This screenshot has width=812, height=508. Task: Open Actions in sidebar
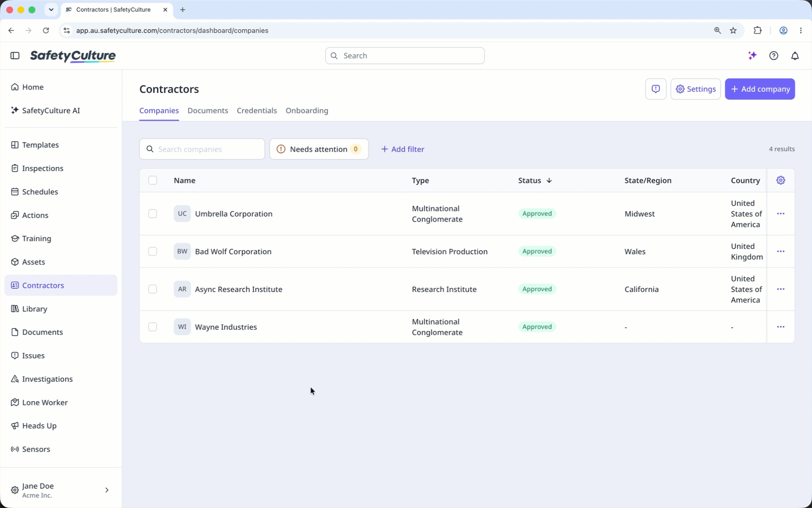[61, 215]
